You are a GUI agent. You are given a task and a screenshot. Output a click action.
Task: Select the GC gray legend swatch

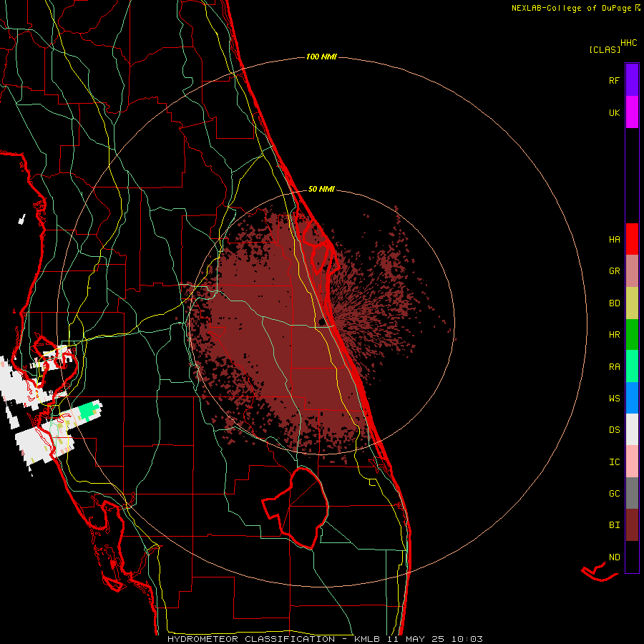(x=632, y=493)
